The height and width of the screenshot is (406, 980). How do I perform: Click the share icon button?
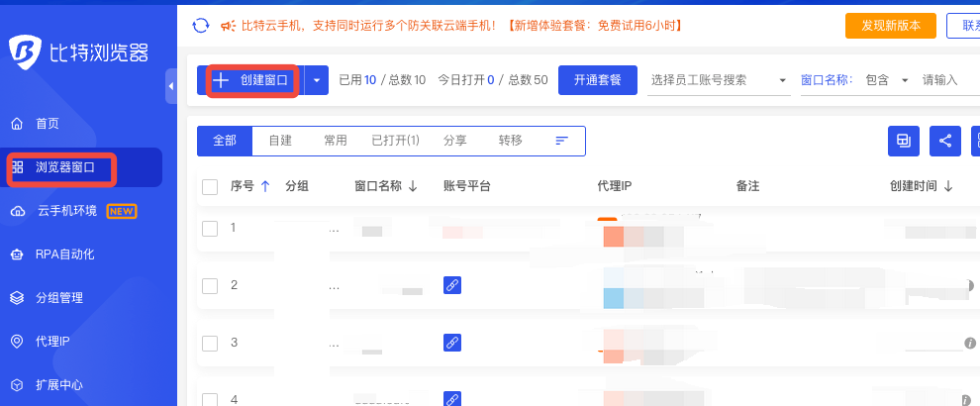[945, 141]
